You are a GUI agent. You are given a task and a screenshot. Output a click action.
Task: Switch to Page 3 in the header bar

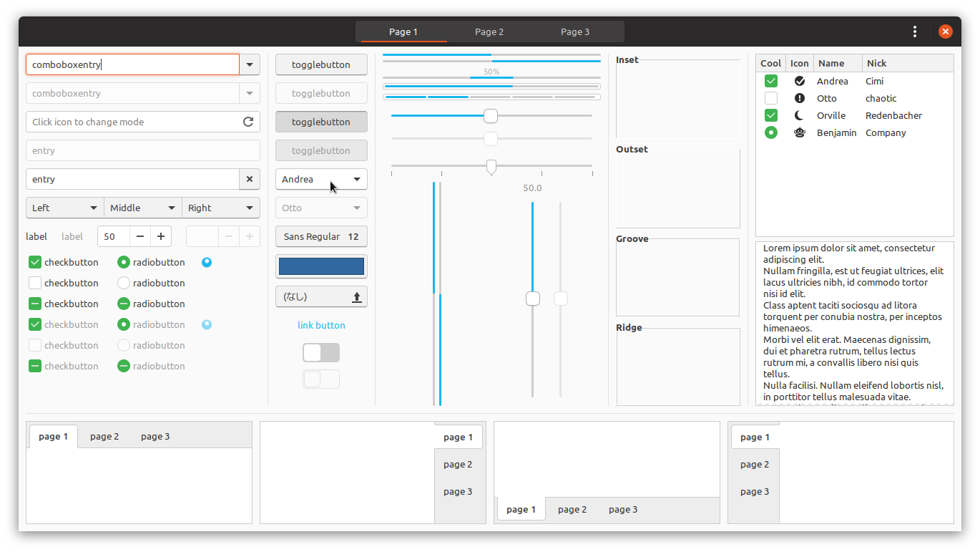tap(575, 32)
